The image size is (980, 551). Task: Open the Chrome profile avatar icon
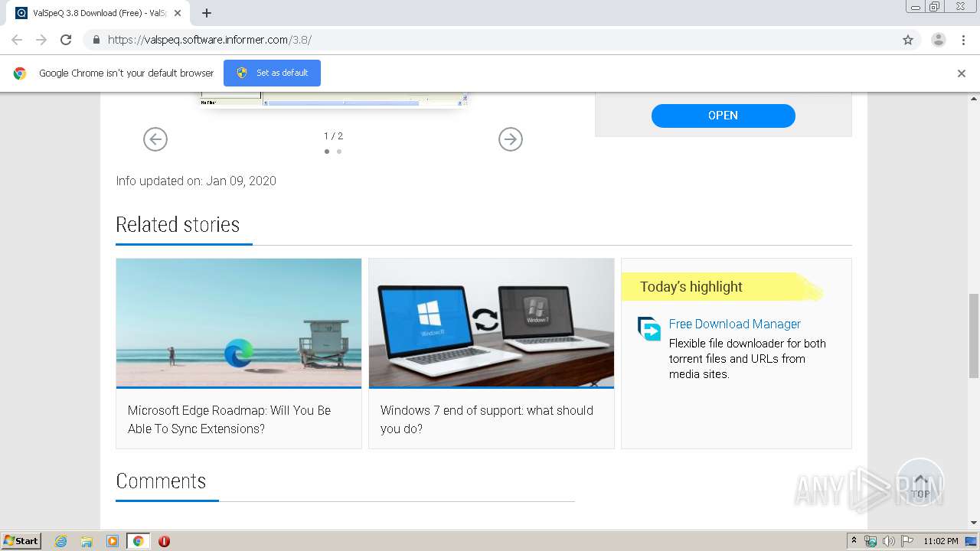(939, 40)
